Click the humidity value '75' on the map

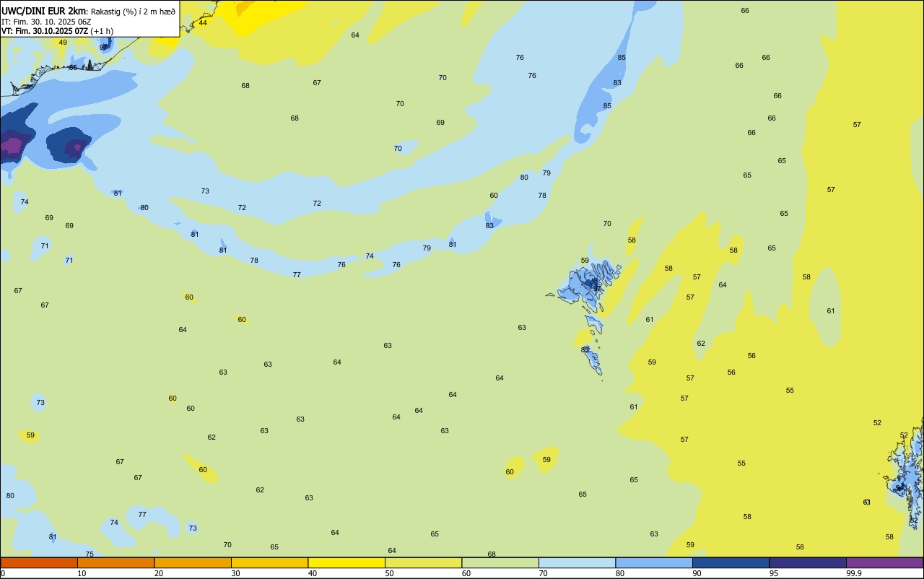click(90, 554)
